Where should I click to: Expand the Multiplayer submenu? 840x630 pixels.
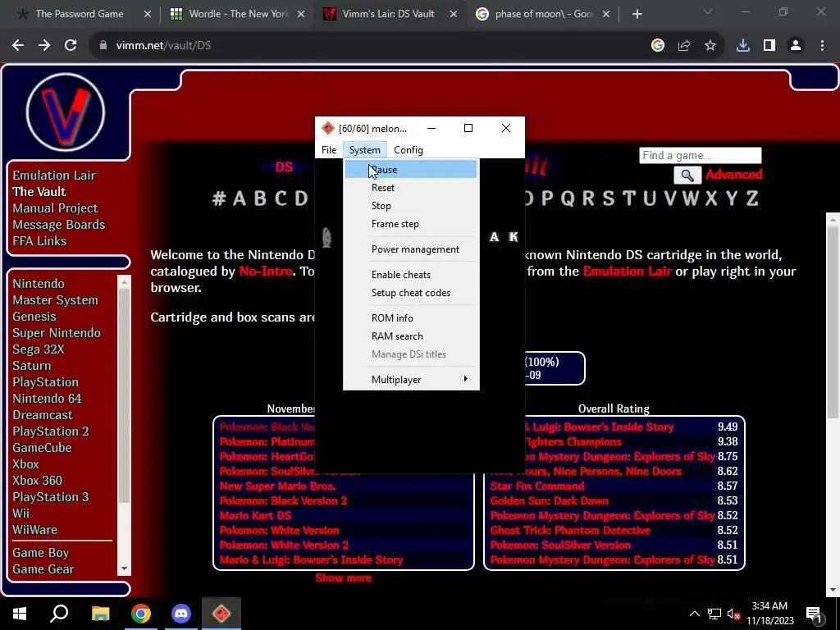click(410, 379)
